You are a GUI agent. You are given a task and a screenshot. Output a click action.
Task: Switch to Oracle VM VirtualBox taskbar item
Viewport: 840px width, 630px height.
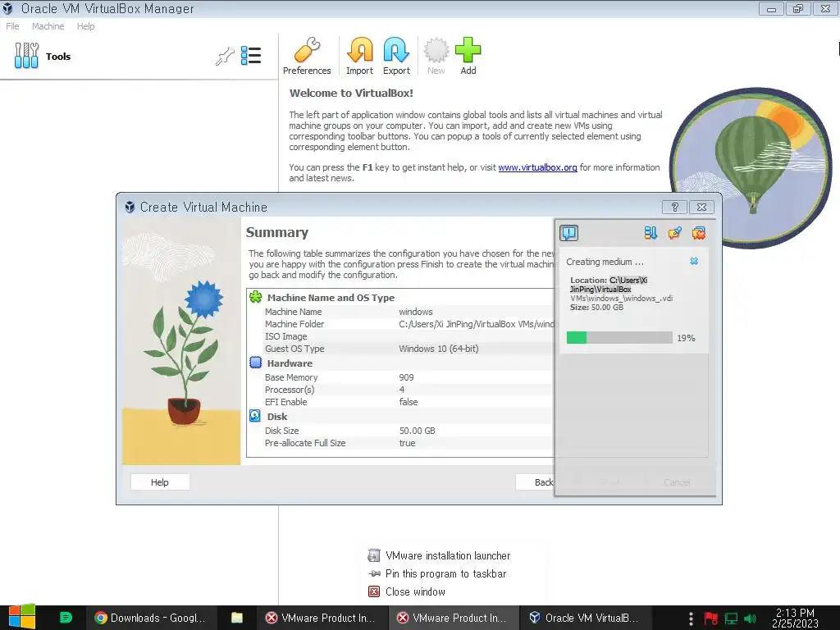click(584, 618)
